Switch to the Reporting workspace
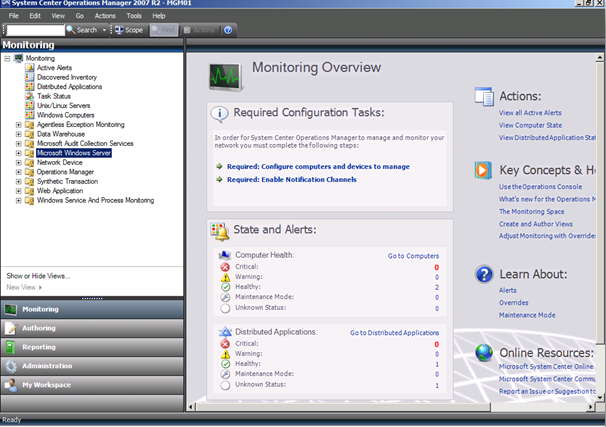 point(92,347)
